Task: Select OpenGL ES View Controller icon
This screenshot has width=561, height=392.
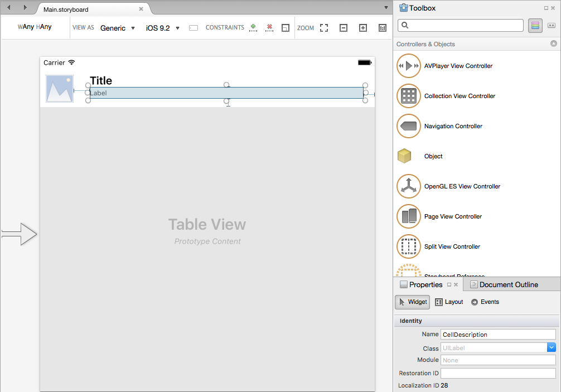Action: point(409,186)
